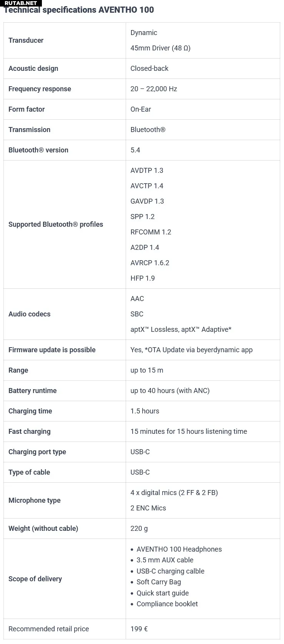Image resolution: width=284 pixels, height=644 pixels.
Task: Click the 220 g weight value
Action: point(139,529)
